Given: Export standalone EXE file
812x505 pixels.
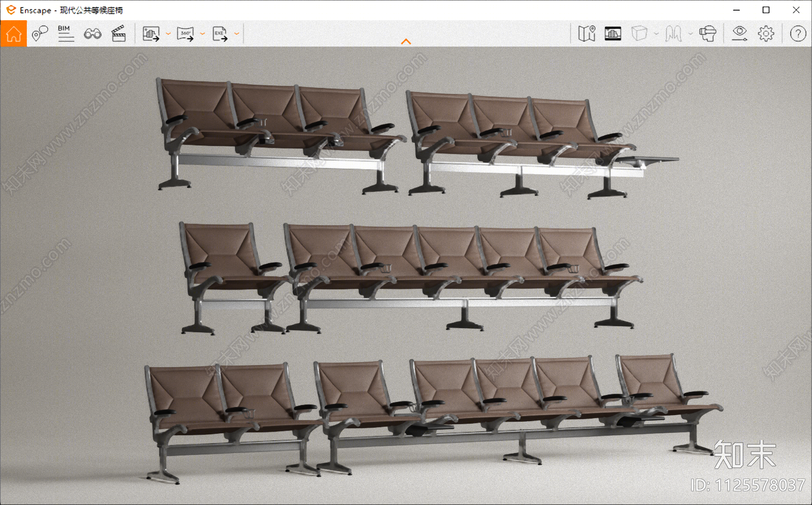Looking at the screenshot, I should (x=220, y=34).
